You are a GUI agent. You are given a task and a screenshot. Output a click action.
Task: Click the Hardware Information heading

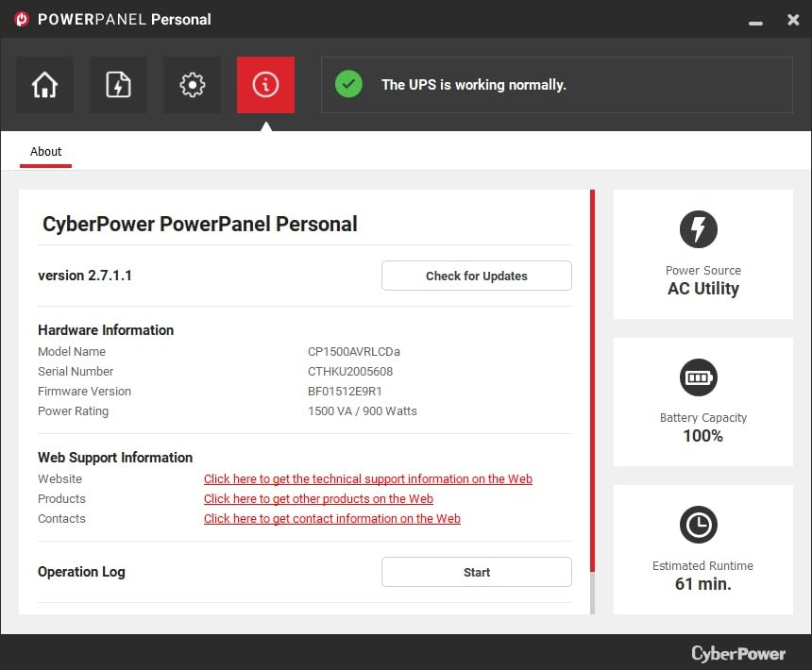tap(106, 330)
